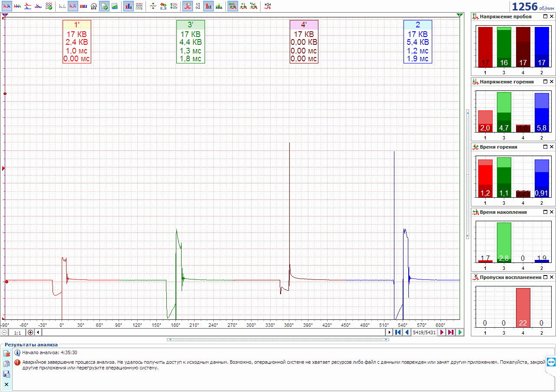Choose the stacked red-blue waveform layout icon
The width and height of the screenshot is (556, 392).
[x=28, y=6]
